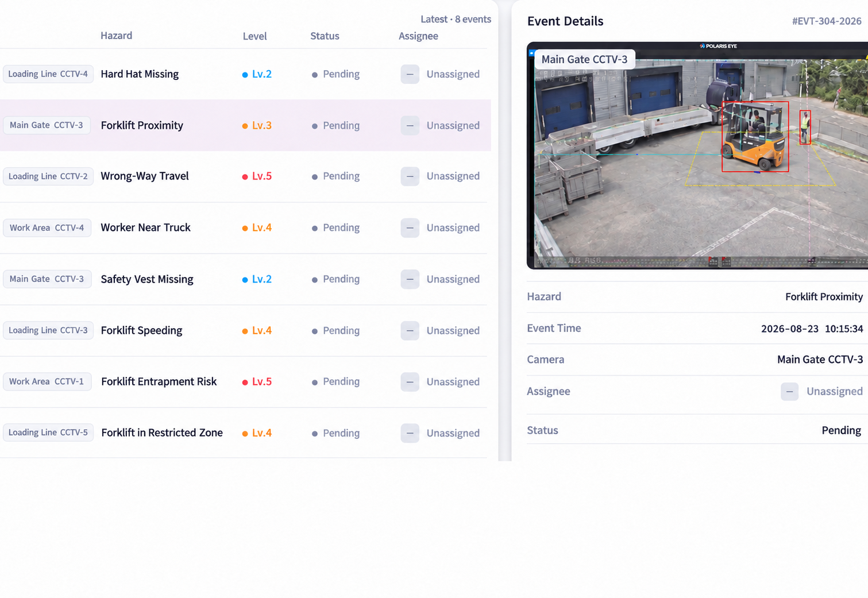Click the Lv.3 level of Forklift Proximity
Image resolution: width=868 pixels, height=598 pixels.
[x=257, y=125]
